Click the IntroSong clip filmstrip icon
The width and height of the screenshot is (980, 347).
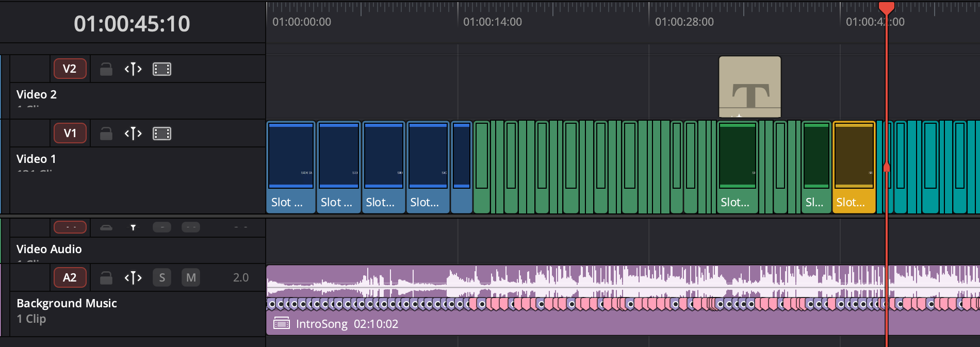(x=281, y=323)
